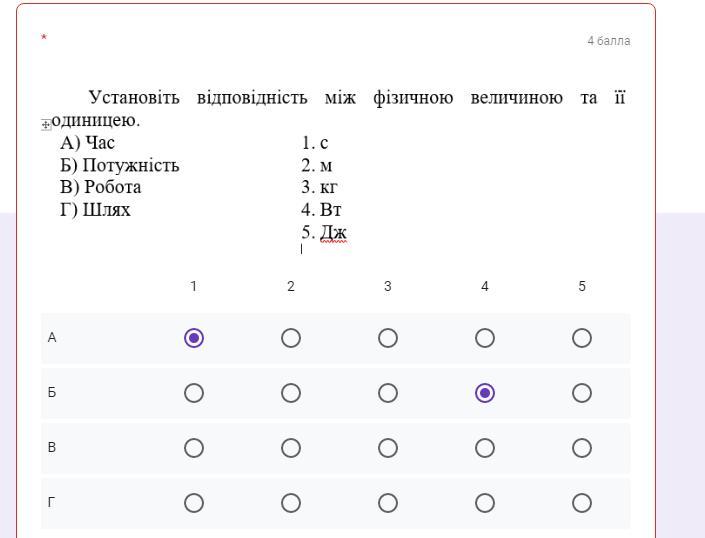This screenshot has width=705, height=538.
Task: Select option 2 for row Б
Action: tap(291, 393)
